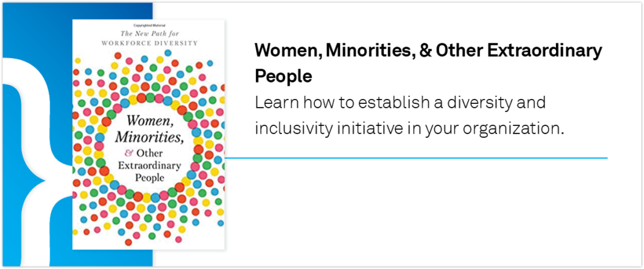Click the book cover thumbnail
644x269 pixels.
pos(148,135)
